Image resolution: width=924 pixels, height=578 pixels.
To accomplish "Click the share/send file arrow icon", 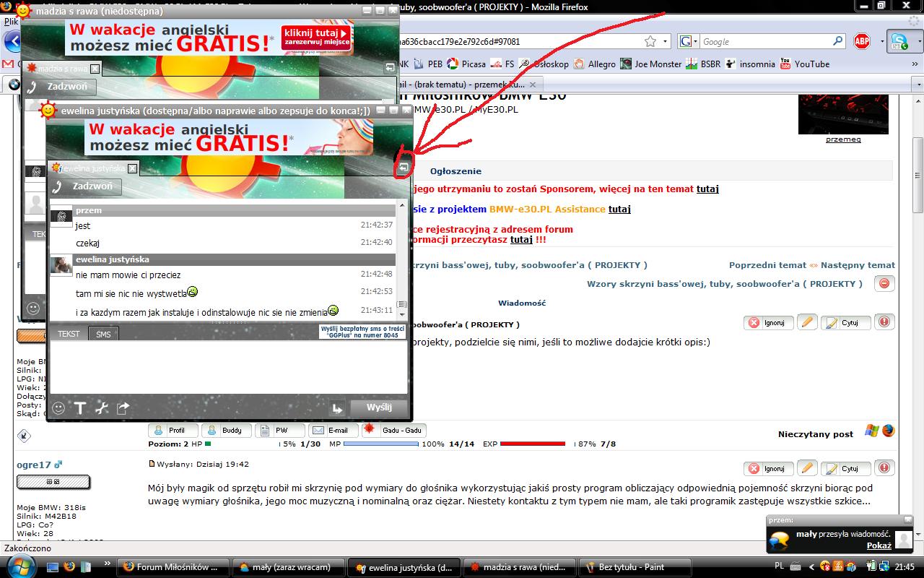I will [x=123, y=408].
